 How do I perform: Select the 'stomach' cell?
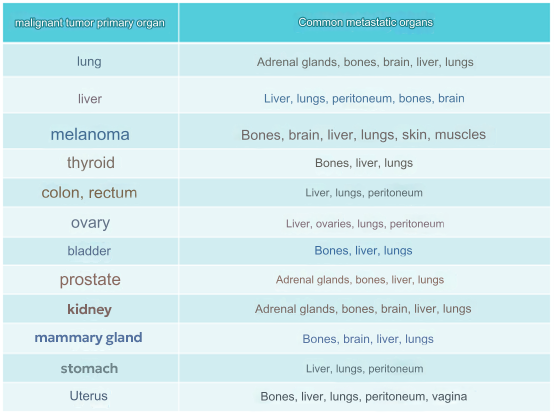(x=89, y=369)
